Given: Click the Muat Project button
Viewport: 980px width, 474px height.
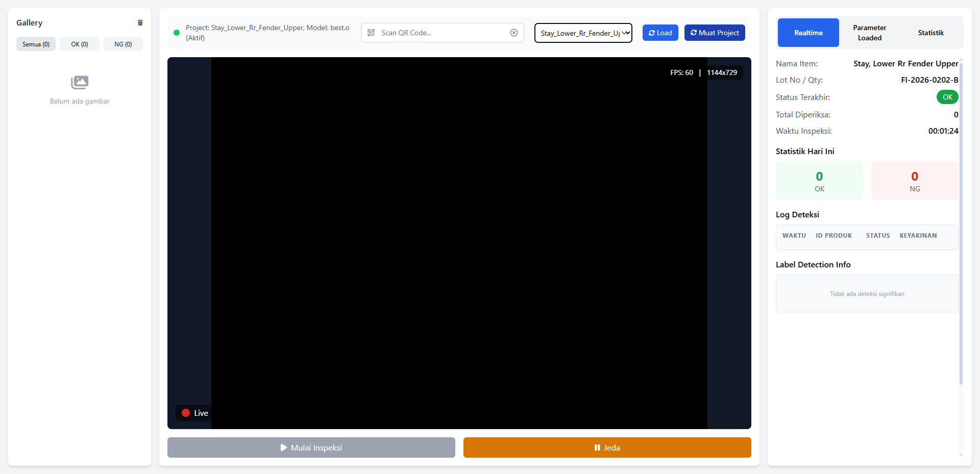Looking at the screenshot, I should pyautogui.click(x=715, y=33).
